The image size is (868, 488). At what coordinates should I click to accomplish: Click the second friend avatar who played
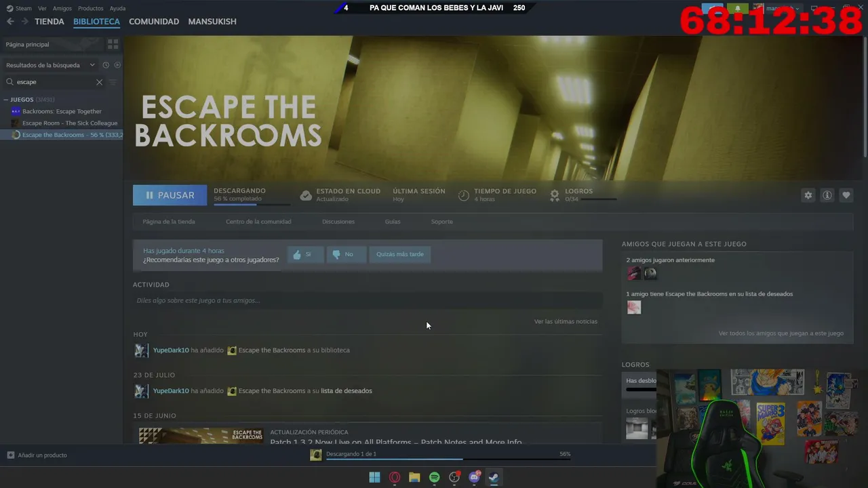[x=650, y=273]
